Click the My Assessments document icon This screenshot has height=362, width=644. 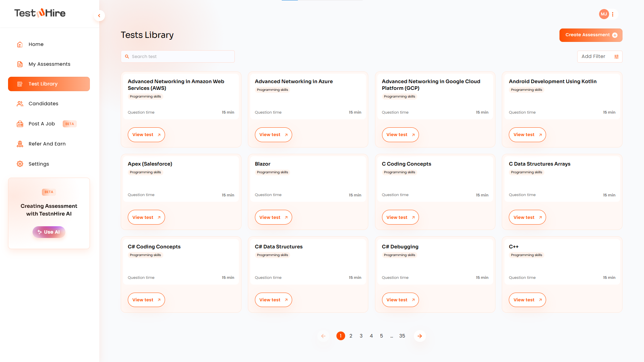coord(20,64)
